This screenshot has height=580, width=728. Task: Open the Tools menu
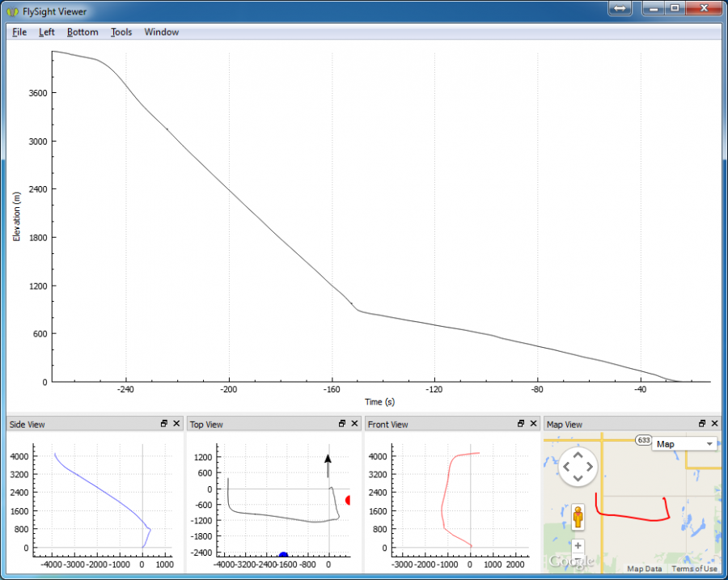tap(121, 32)
